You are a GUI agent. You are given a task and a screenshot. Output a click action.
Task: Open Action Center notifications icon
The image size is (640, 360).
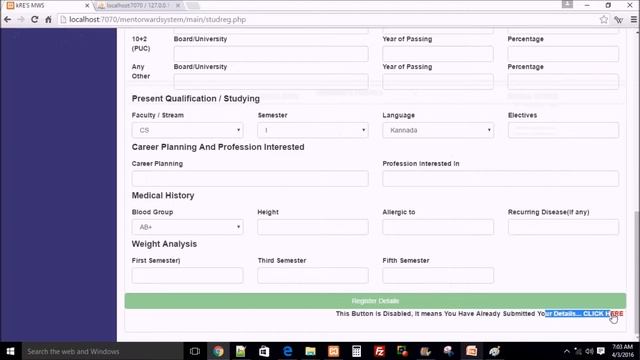pos(600,351)
